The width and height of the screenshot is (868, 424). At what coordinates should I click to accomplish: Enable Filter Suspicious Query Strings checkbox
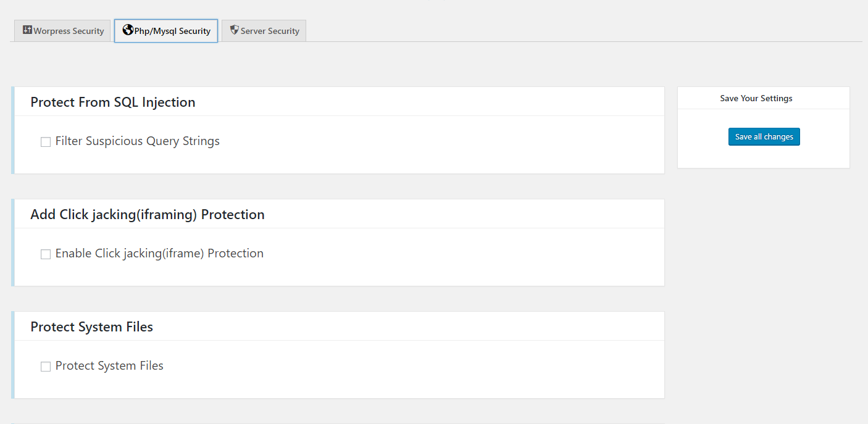(x=46, y=142)
